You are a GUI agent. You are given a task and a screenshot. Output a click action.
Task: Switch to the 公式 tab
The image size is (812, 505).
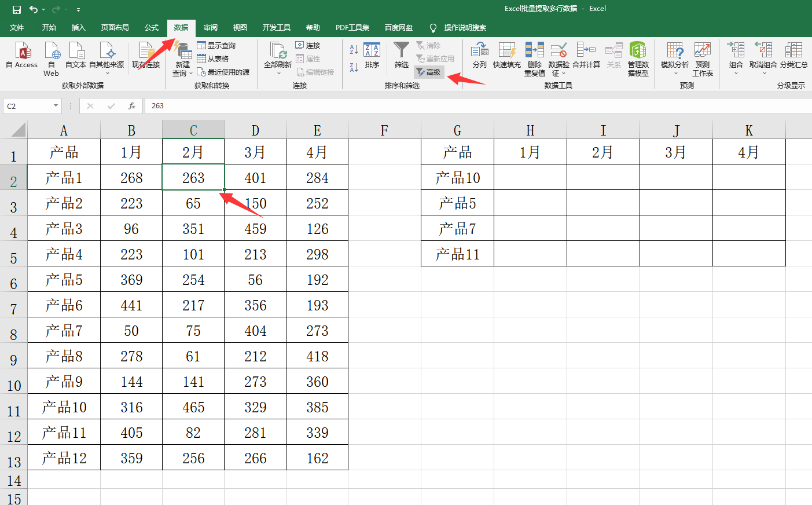tap(152, 28)
